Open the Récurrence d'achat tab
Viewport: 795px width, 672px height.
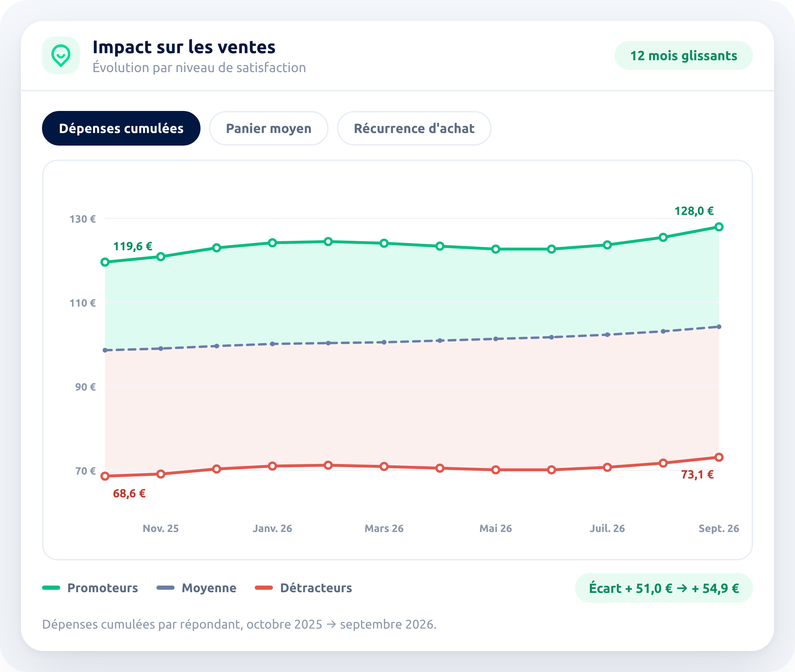click(x=414, y=128)
